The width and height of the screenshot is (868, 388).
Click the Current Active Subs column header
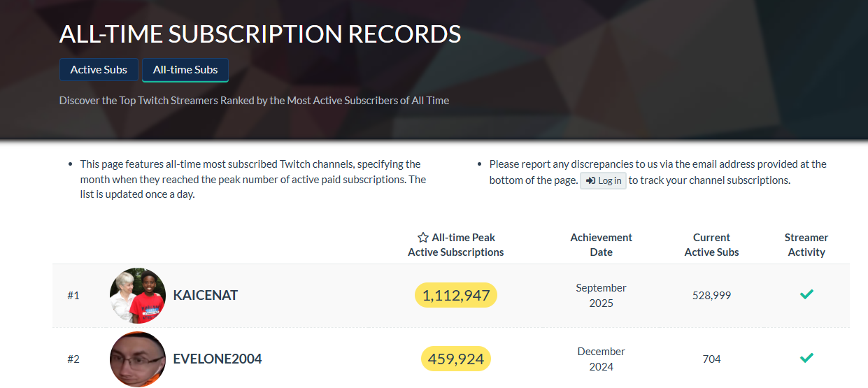(x=711, y=245)
